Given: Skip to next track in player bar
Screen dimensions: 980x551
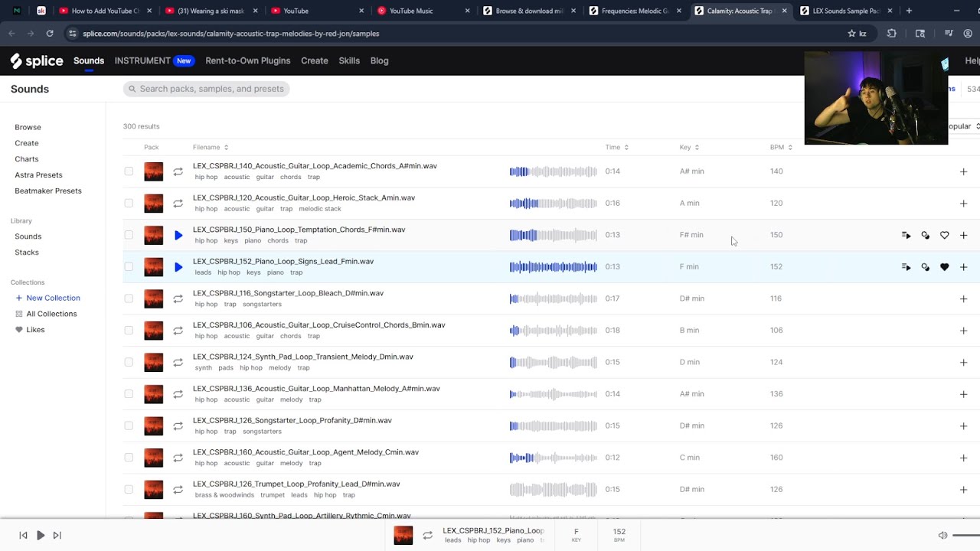Looking at the screenshot, I should pyautogui.click(x=57, y=536).
